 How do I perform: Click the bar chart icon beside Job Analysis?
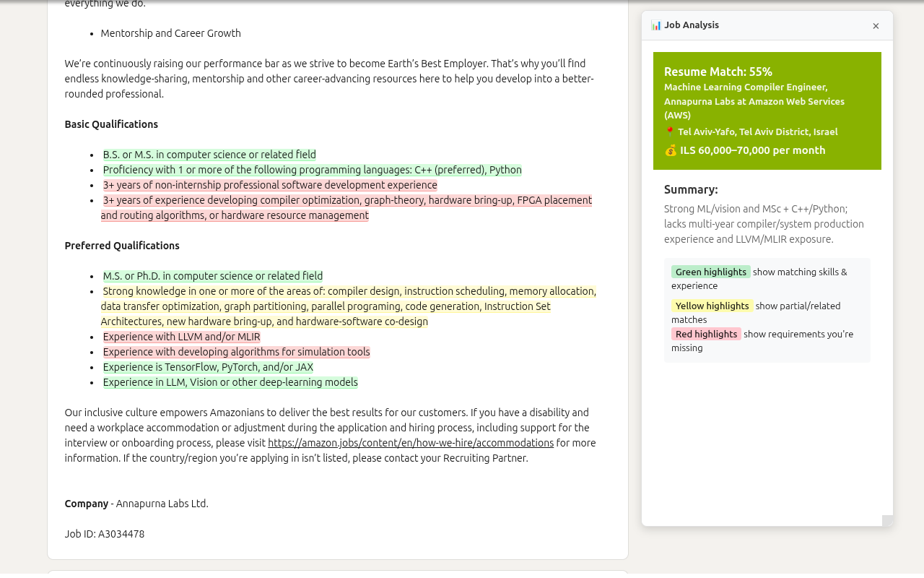pos(656,25)
